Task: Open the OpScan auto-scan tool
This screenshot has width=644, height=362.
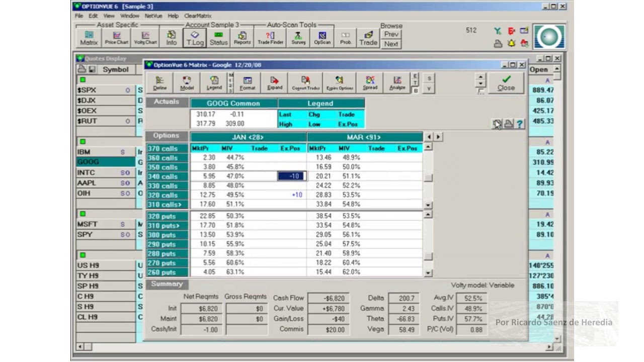Action: pyautogui.click(x=323, y=38)
